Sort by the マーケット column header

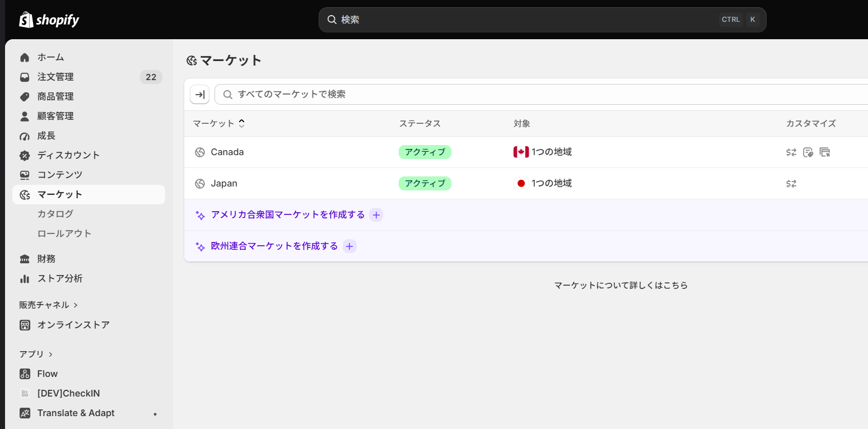click(x=219, y=123)
